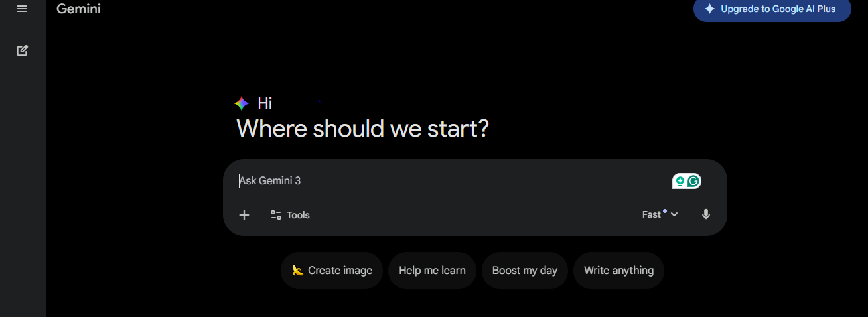Click the colorful Gemini sparkle beside Hi
The height and width of the screenshot is (317, 868).
(x=242, y=103)
